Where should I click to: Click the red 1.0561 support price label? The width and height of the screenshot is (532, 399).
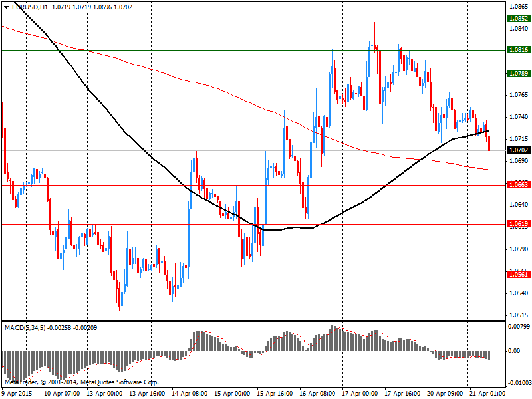point(519,275)
